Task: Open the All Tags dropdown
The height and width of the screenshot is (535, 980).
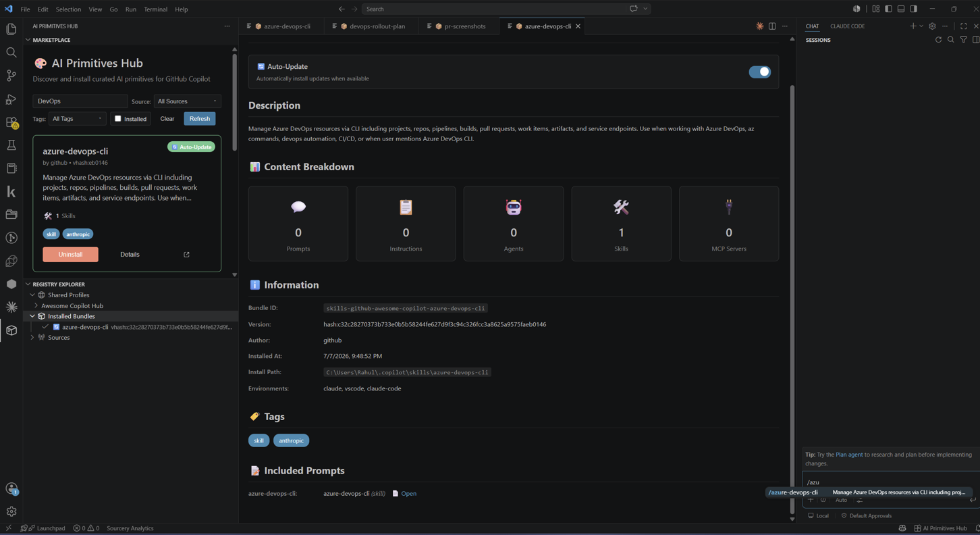Action: [77, 119]
